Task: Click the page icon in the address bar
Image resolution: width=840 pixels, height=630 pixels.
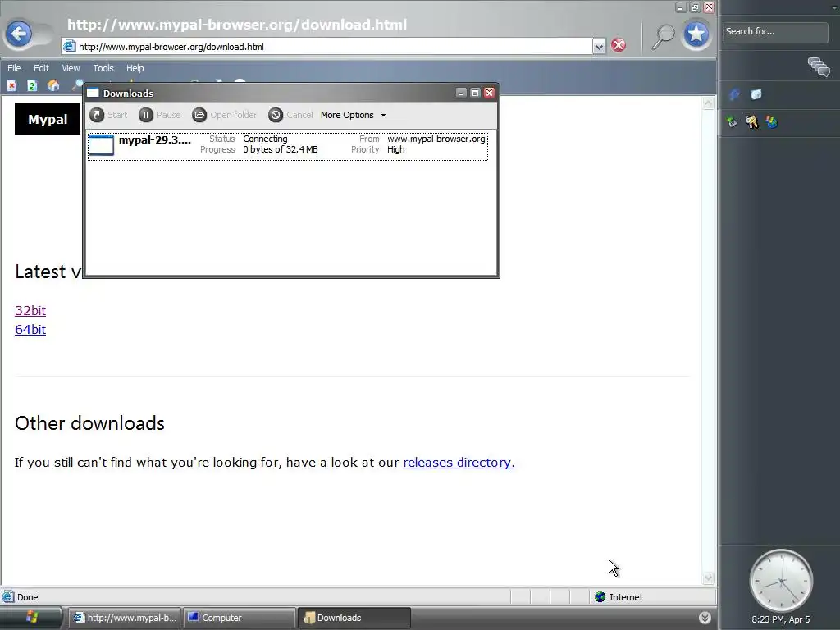Action: click(x=70, y=47)
